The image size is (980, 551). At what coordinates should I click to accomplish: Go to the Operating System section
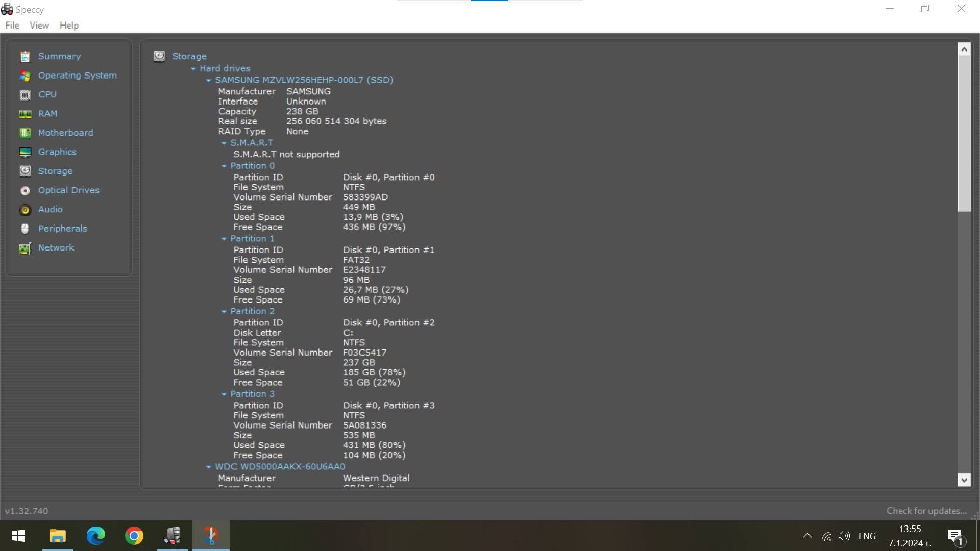tap(78, 76)
